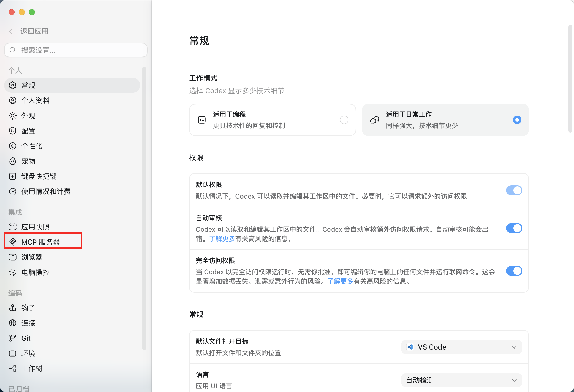The width and height of the screenshot is (574, 392).
Task: Click the anchor icon beside 钩子
Action: coord(13,308)
